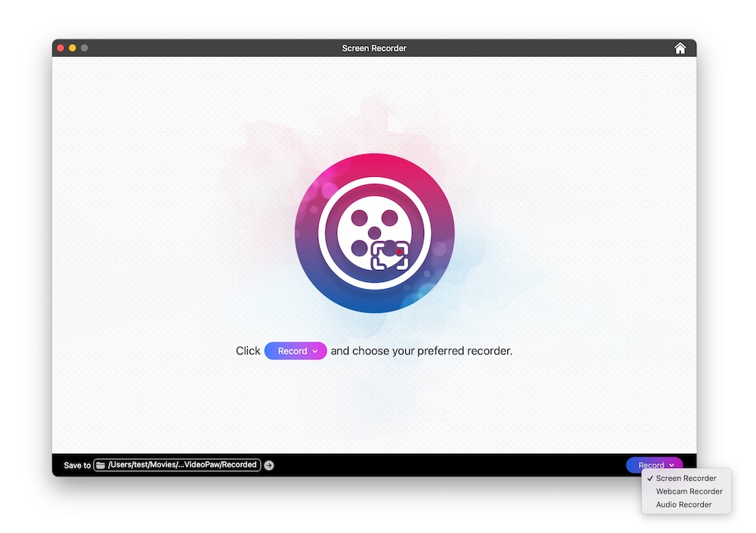
Task: Click the 'Save to' label
Action: pyautogui.click(x=77, y=466)
